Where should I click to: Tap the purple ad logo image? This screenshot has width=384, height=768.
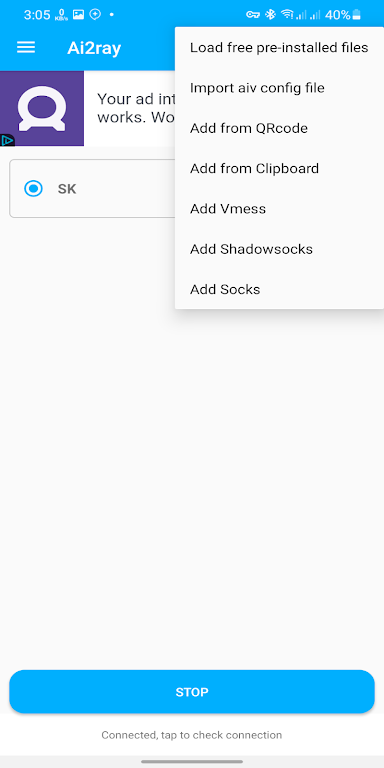click(x=42, y=108)
